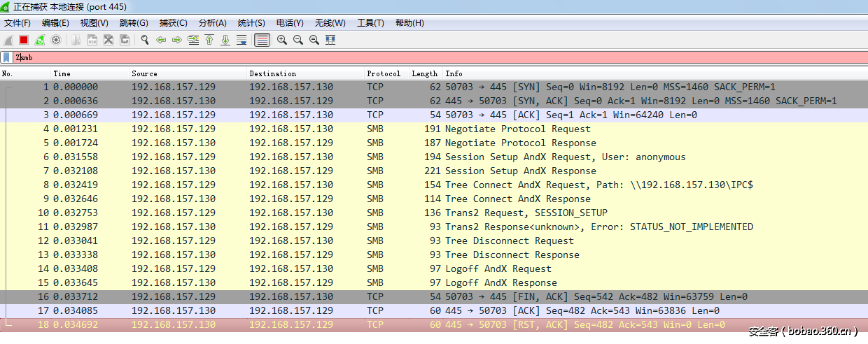
Task: Open the 跳转(G) menu
Action: point(134,23)
